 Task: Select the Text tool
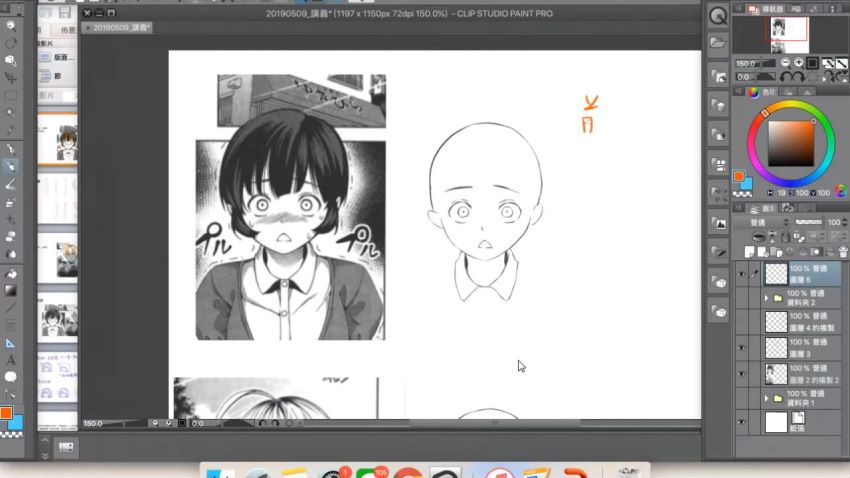[x=10, y=360]
